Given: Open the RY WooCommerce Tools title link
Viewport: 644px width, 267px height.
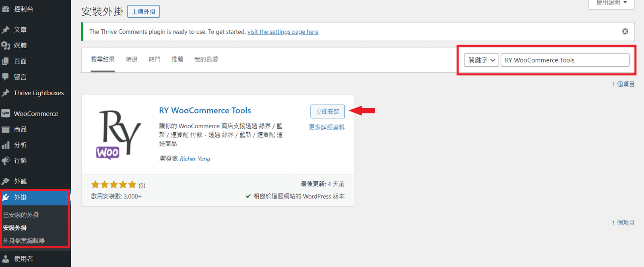Looking at the screenshot, I should 205,111.
